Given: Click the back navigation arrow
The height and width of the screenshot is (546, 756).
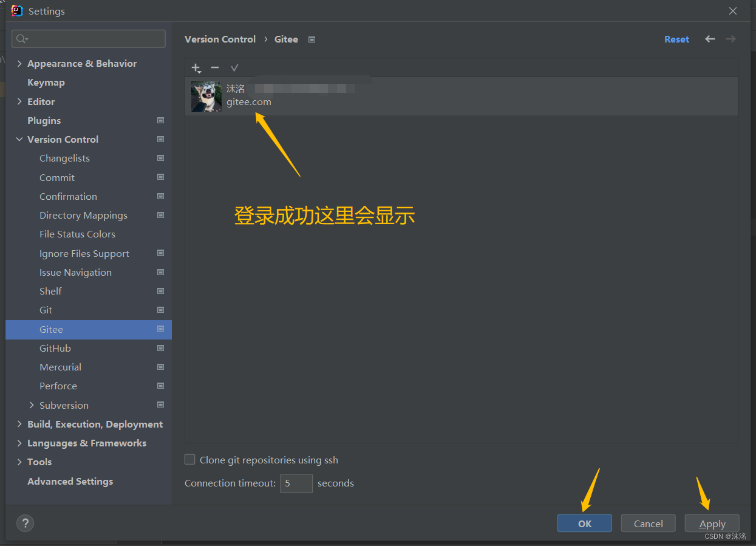Looking at the screenshot, I should [710, 39].
